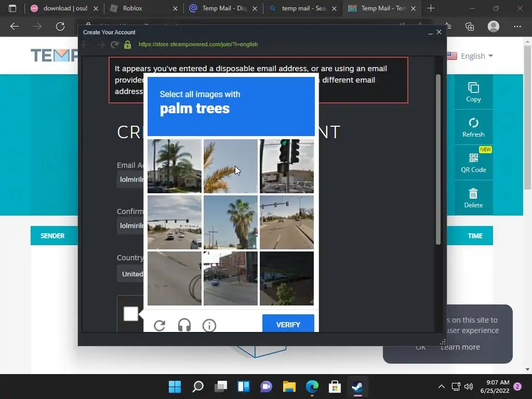Click Steam popup forward arrow
This screenshot has width=532, height=399.
101,45
